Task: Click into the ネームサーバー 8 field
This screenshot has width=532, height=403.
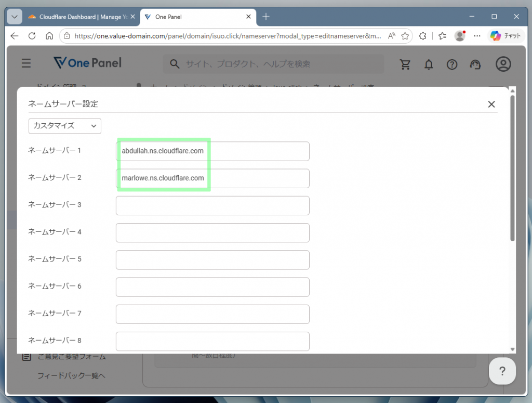Action: pyautogui.click(x=212, y=341)
